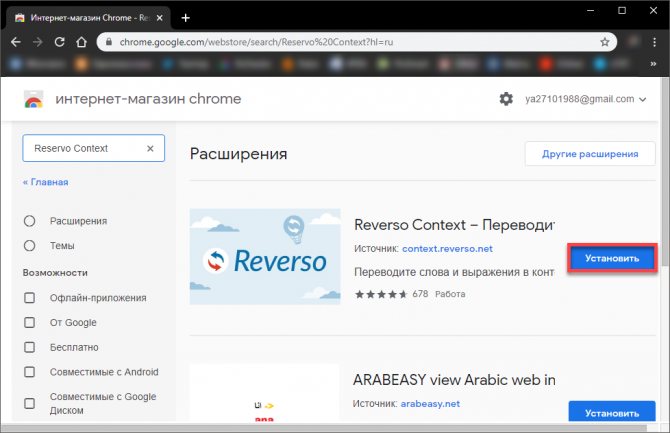Screen dimensions: 670x433
Task: Bookmark this page with the star icon
Action: (x=604, y=42)
